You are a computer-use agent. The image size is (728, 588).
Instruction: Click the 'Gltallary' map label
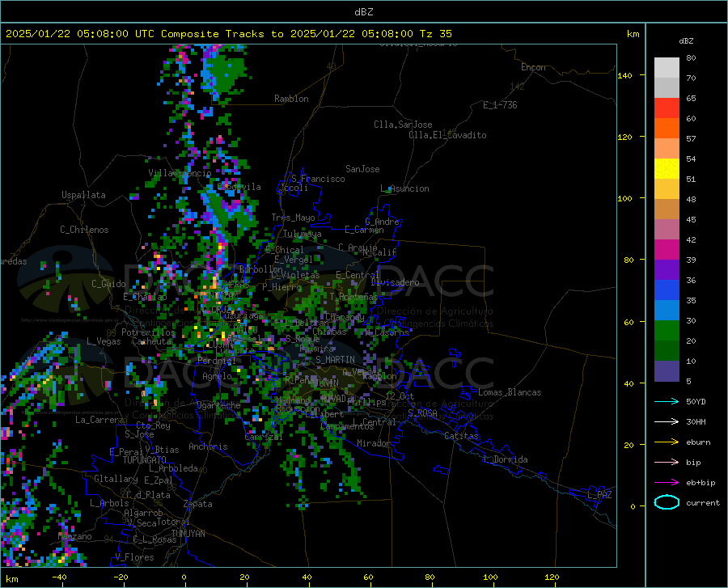click(116, 479)
